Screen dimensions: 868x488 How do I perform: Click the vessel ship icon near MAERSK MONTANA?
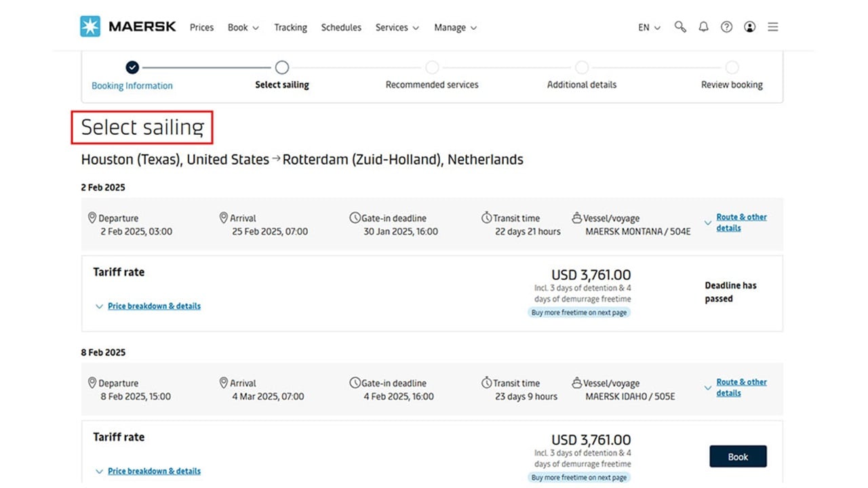coord(576,218)
